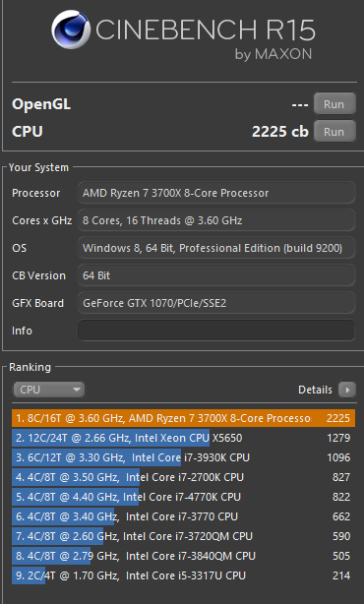Click the Processor name field
Image resolution: width=364 pixels, height=604 pixels.
[x=216, y=193]
